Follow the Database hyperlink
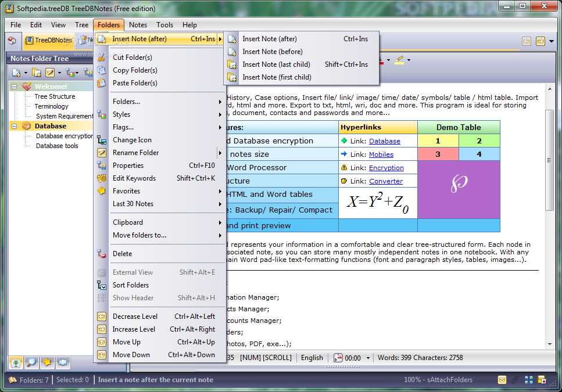Viewport: 562px width, 392px height. 385,141
